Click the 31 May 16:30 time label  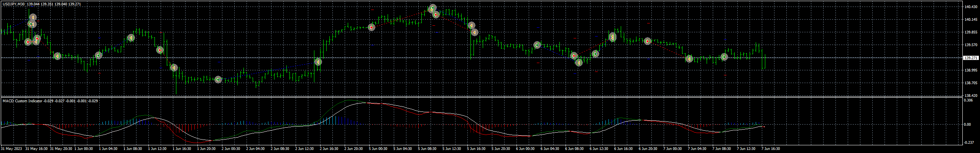pyautogui.click(x=36, y=148)
